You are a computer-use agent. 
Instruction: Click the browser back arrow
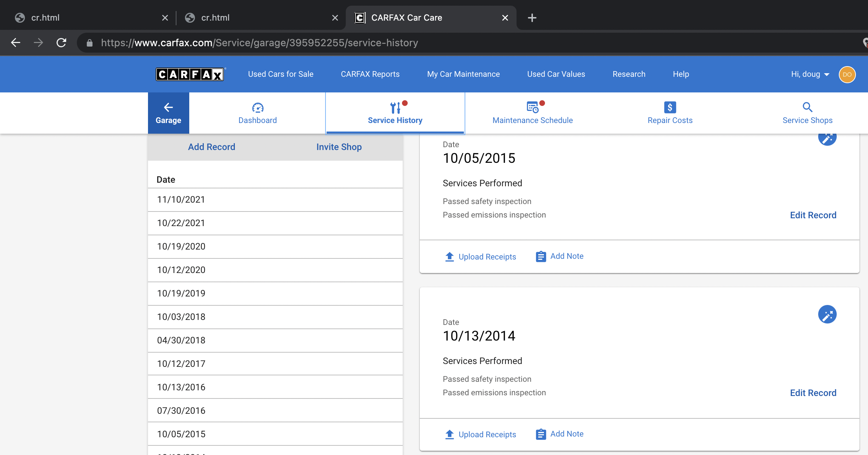tap(16, 43)
